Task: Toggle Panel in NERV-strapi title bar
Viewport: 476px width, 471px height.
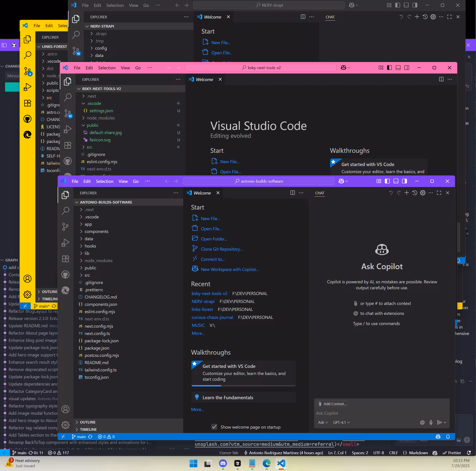Action: click(x=406, y=5)
